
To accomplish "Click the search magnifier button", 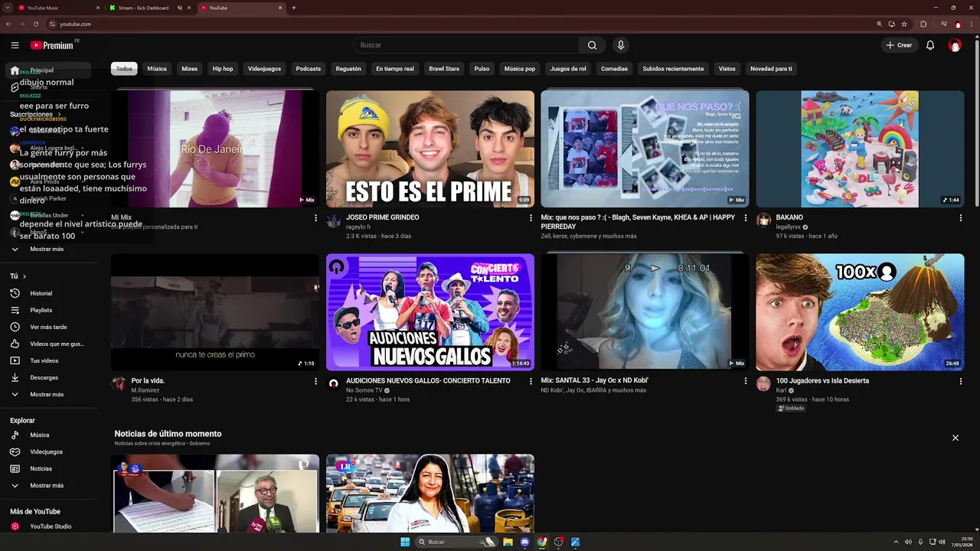I will [592, 45].
